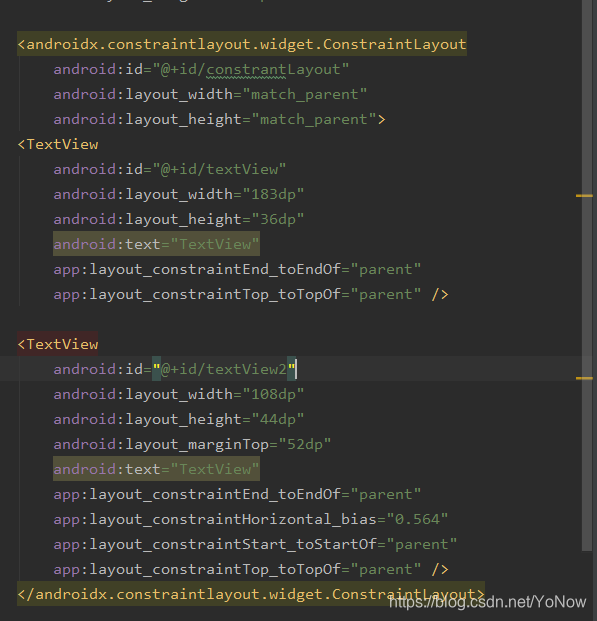Click the @+id/textView id attribute
The image size is (597, 621).
[x=170, y=169]
